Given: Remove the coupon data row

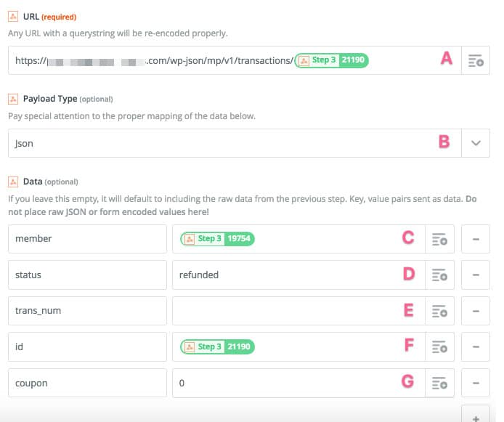Looking at the screenshot, I should 476,383.
